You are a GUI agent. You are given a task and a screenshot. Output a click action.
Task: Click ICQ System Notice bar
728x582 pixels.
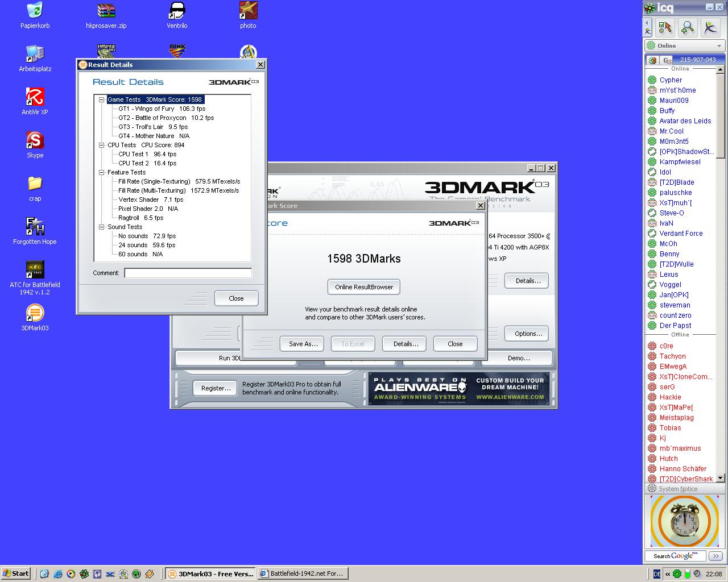pyautogui.click(x=685, y=489)
